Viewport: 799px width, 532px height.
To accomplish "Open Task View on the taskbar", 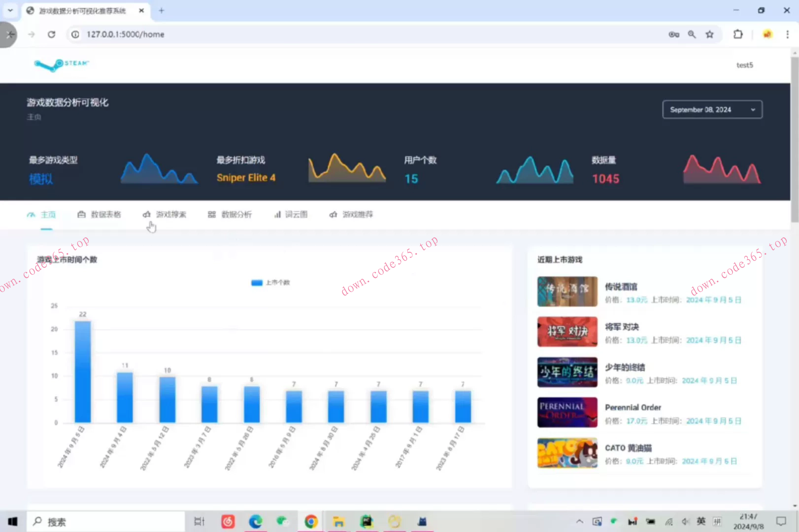I will pyautogui.click(x=199, y=521).
